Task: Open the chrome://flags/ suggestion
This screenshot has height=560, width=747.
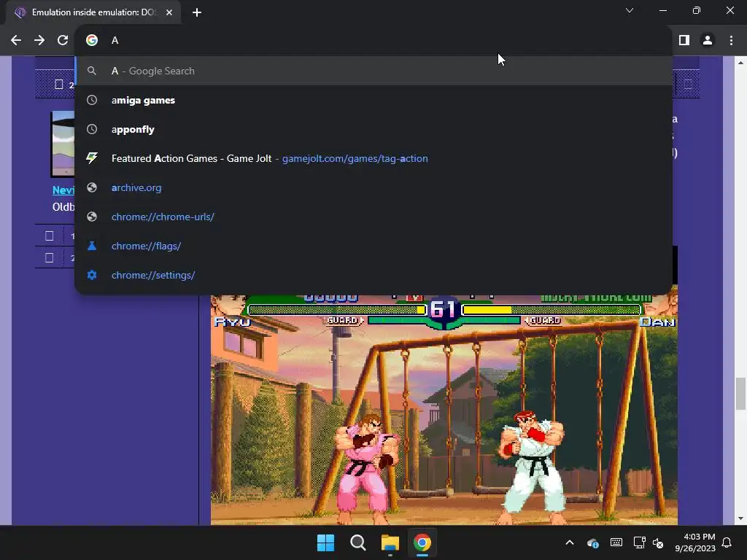Action: click(373, 246)
